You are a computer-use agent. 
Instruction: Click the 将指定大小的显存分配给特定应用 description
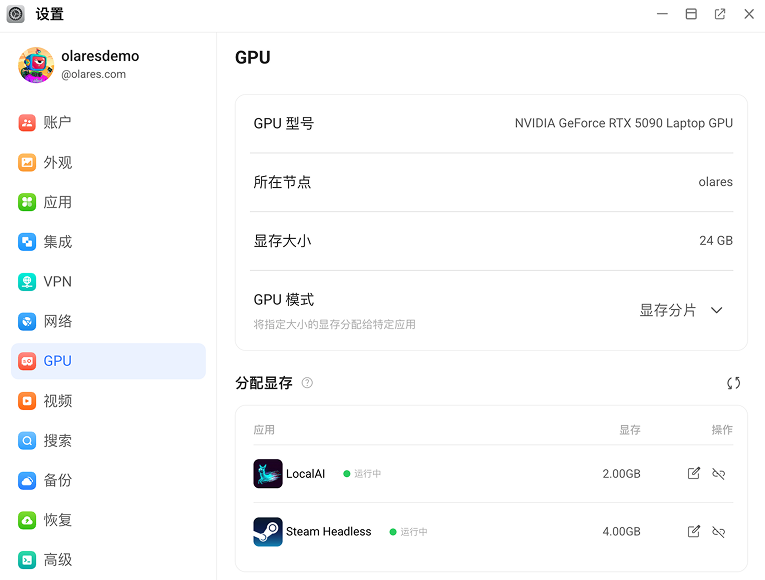pyautogui.click(x=334, y=324)
